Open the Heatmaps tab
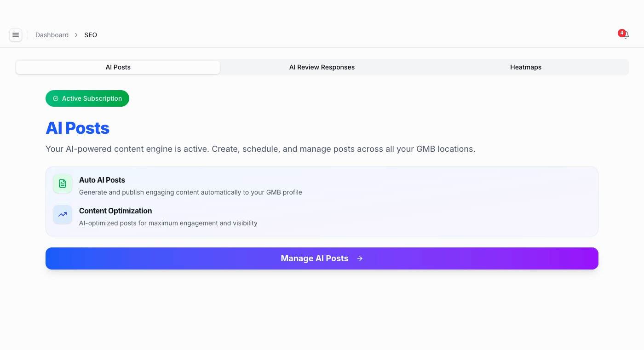 click(x=526, y=67)
